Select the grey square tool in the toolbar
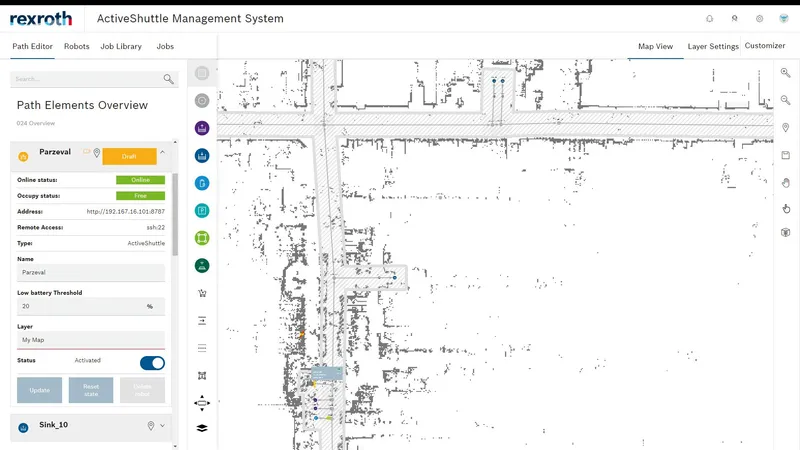 point(202,73)
